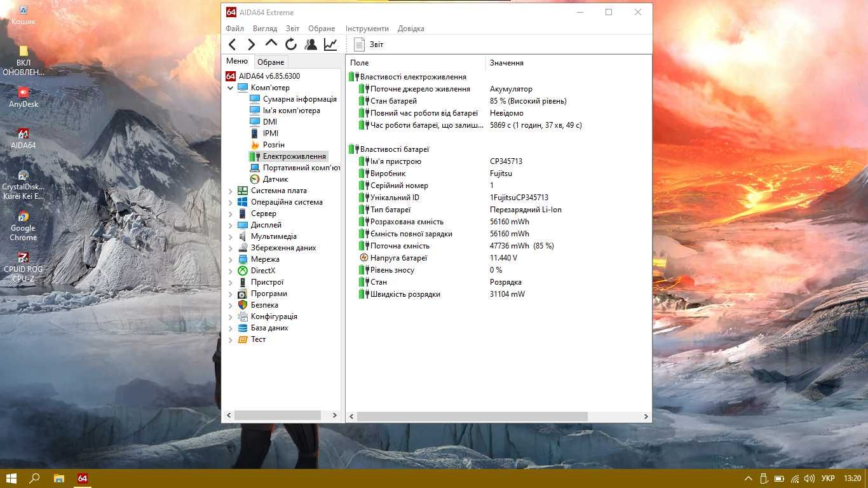Screen dimensions: 868x488
Task: Switch to the Обране tab in side panel
Action: click(x=271, y=62)
